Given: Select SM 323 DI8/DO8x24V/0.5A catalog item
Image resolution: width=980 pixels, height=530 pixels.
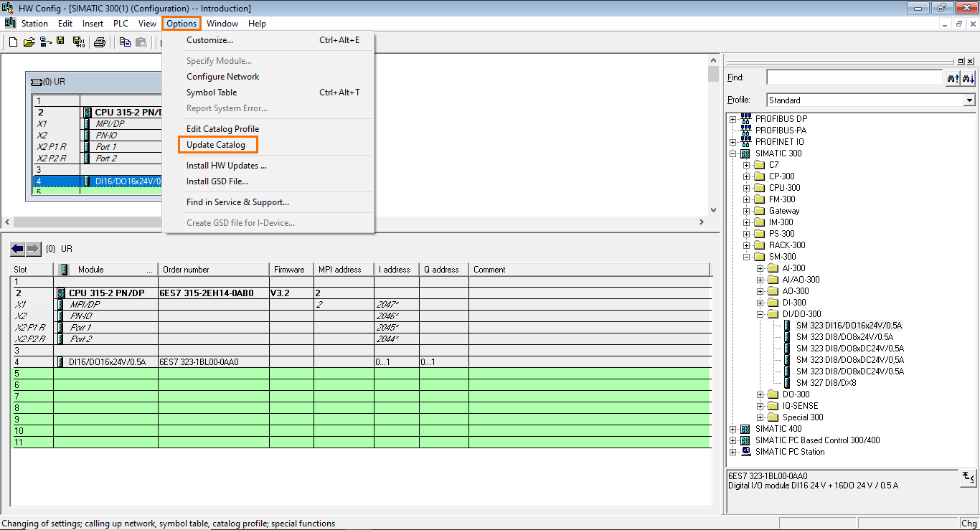Looking at the screenshot, I should tap(844, 337).
